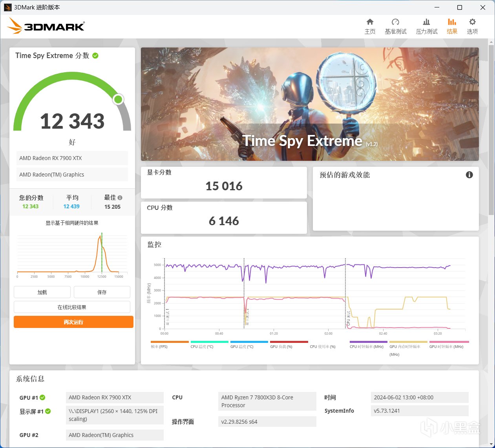Click scrollbar down arrow at bottom right
This screenshot has width=495, height=448.
pyautogui.click(x=491, y=444)
